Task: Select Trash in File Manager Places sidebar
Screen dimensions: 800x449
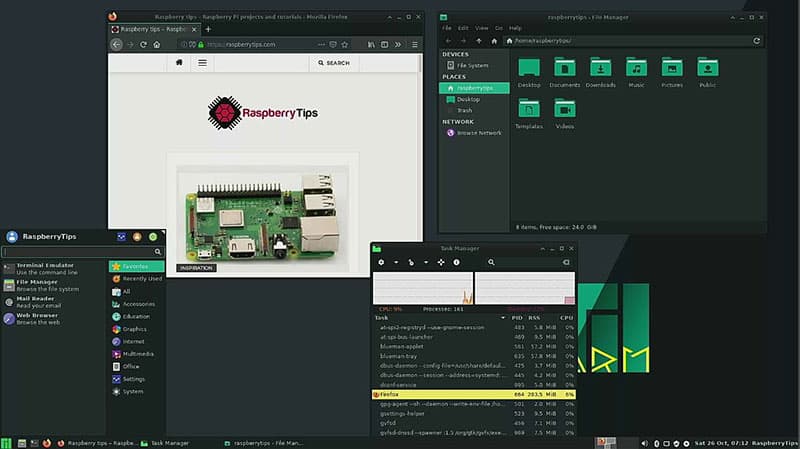Action: (x=474, y=110)
